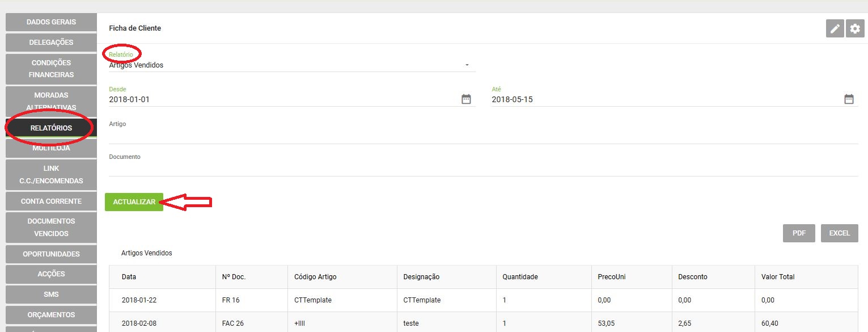Open the Até date calendar icon
This screenshot has width=868, height=332.
[849, 99]
